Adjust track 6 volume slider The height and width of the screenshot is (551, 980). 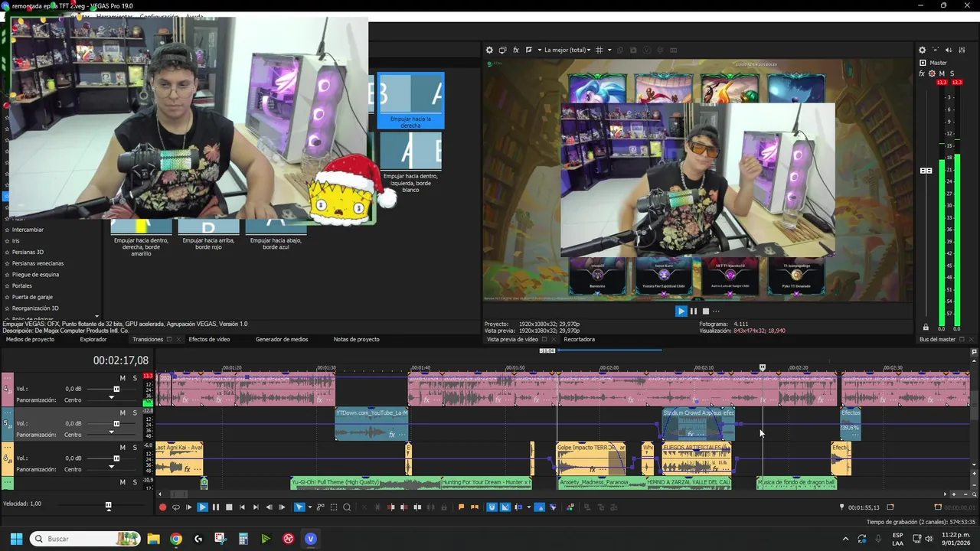(x=116, y=458)
